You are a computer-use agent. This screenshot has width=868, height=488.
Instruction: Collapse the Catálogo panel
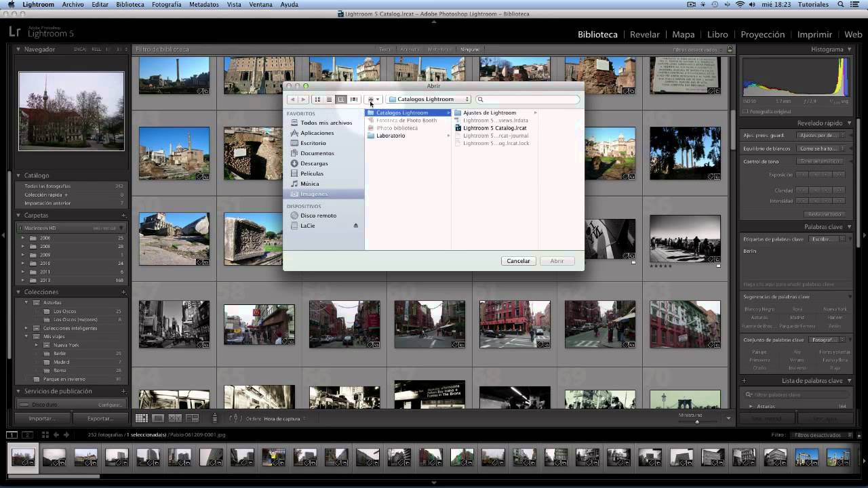click(x=18, y=176)
